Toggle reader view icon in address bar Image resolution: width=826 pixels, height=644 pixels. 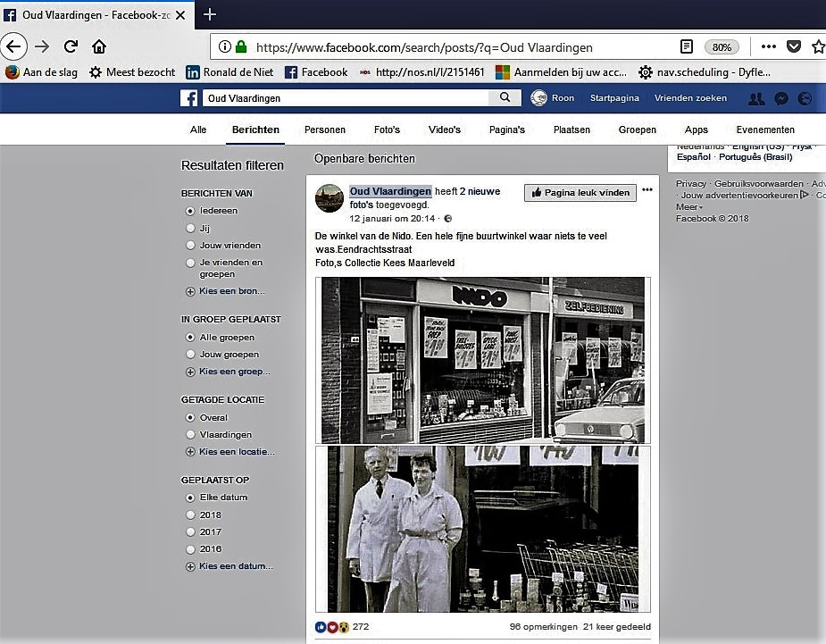(687, 47)
